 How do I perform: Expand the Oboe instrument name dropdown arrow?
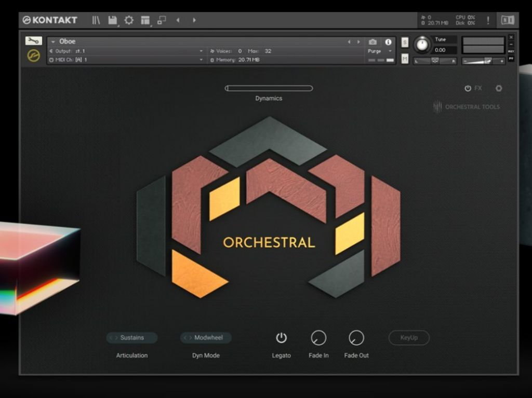click(53, 42)
